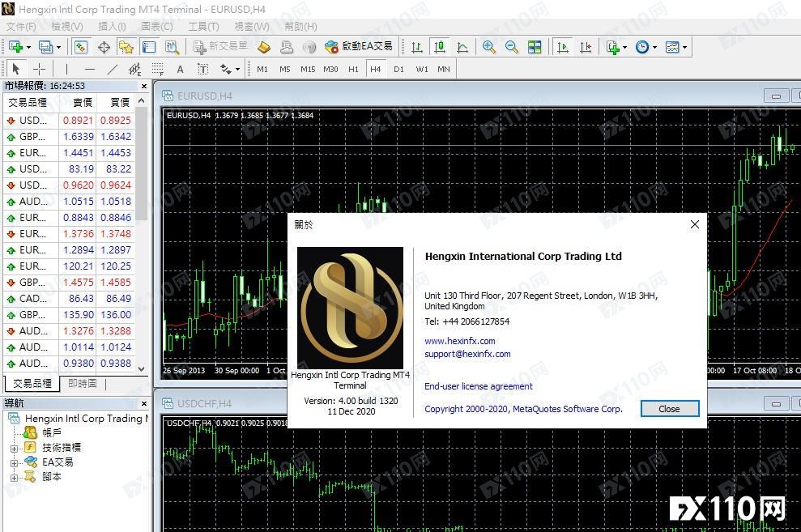Enable chart auto scroll
This screenshot has height=532, width=801.
[x=563, y=47]
